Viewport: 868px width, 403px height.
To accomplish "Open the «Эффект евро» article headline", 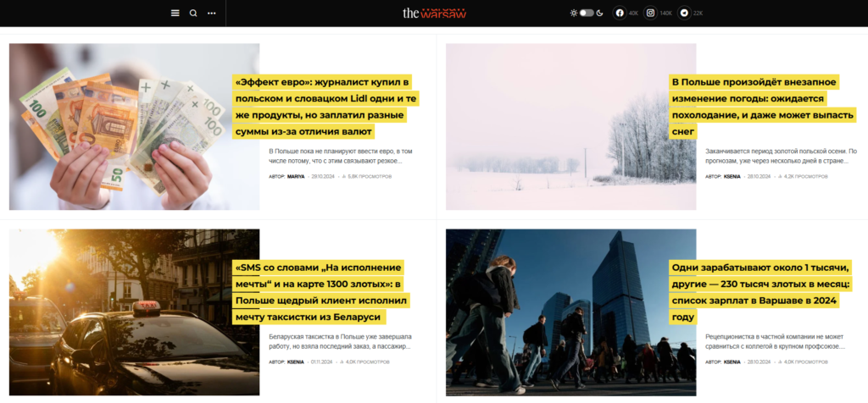I will 325,107.
